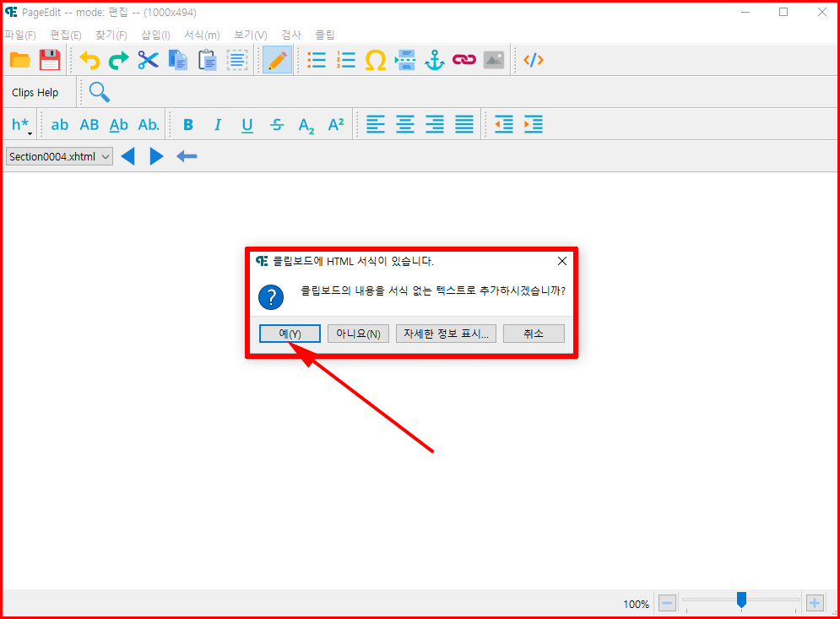Insert a bulleted list
This screenshot has height=619, width=840.
317,60
